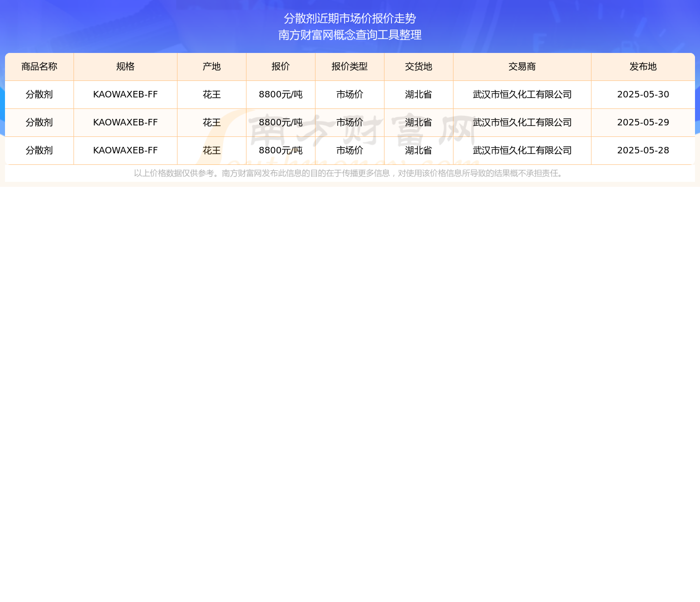700x602 pixels.
Task: Click the title 分散剂近期市场价报价走势
Action: click(x=350, y=18)
